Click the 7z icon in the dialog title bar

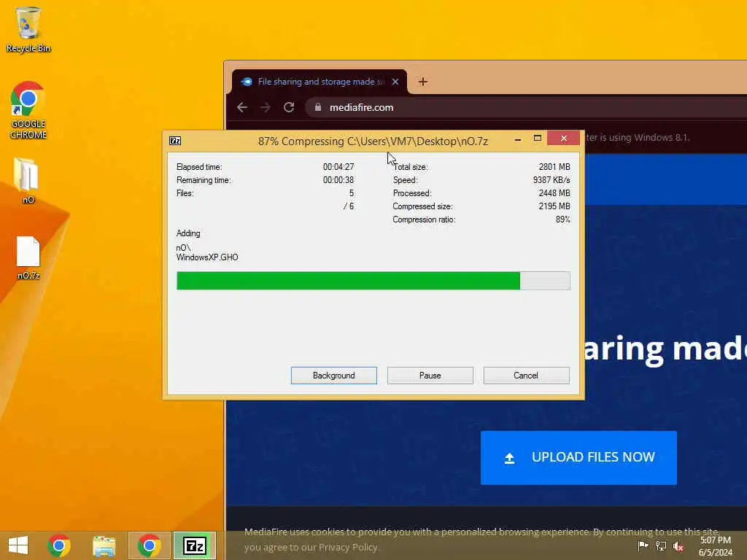click(x=175, y=141)
